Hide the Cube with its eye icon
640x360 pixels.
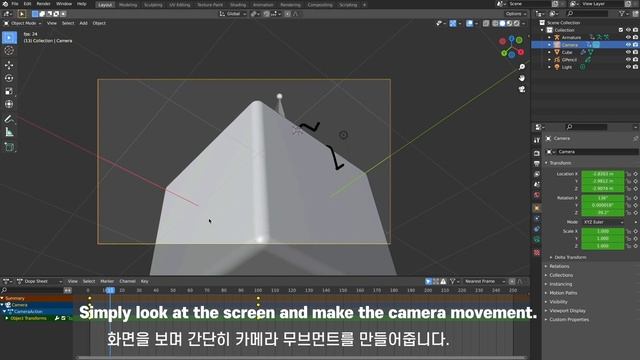point(628,52)
